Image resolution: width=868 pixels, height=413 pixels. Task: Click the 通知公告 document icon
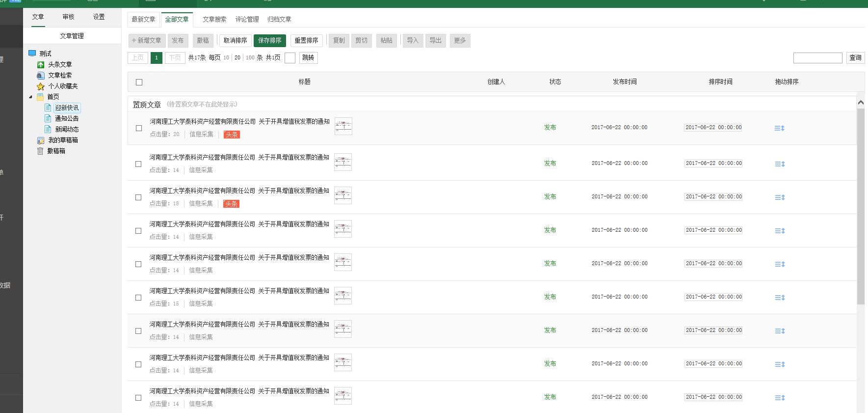(x=48, y=119)
